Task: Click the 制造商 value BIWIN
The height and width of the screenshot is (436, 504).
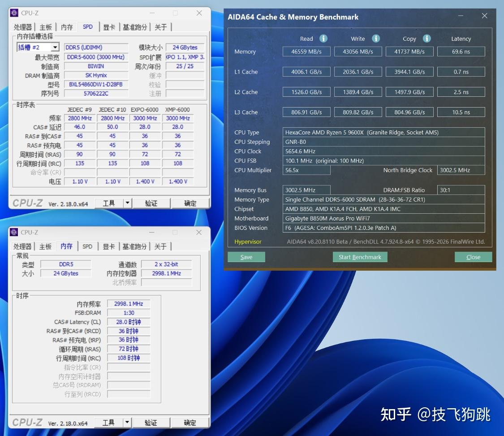Action: 96,66
